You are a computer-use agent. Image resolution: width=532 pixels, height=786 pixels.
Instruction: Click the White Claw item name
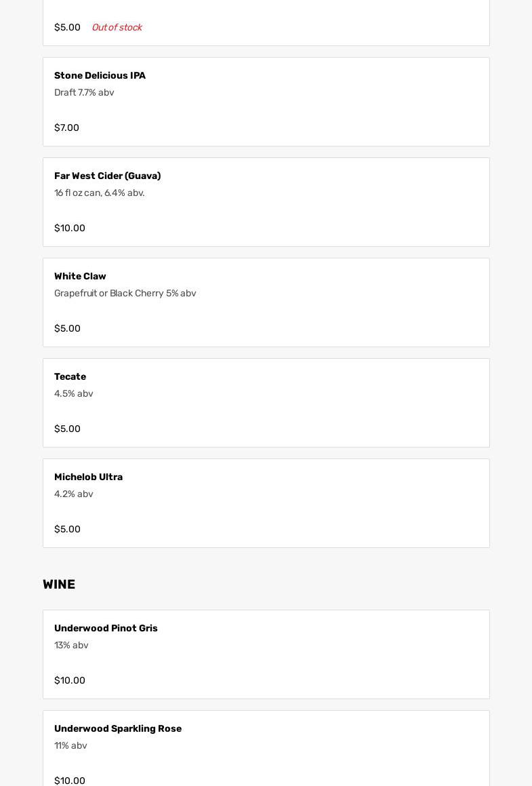[x=80, y=276]
